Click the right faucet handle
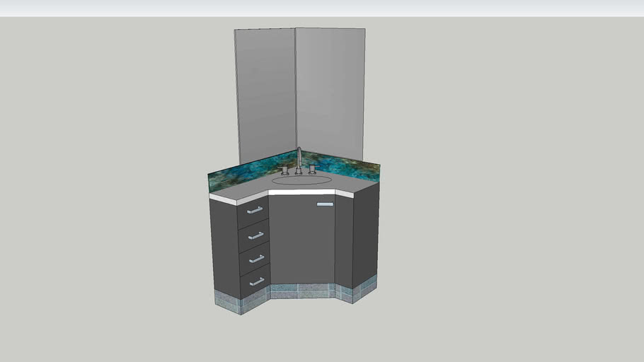 311,169
